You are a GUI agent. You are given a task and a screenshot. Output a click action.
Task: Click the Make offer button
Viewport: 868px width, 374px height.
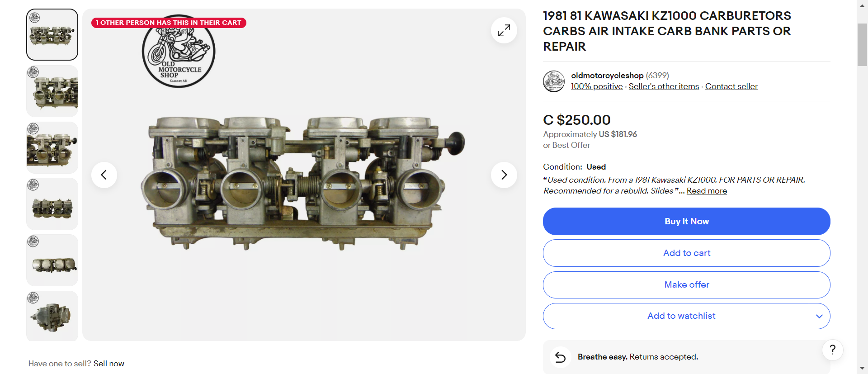pyautogui.click(x=686, y=284)
